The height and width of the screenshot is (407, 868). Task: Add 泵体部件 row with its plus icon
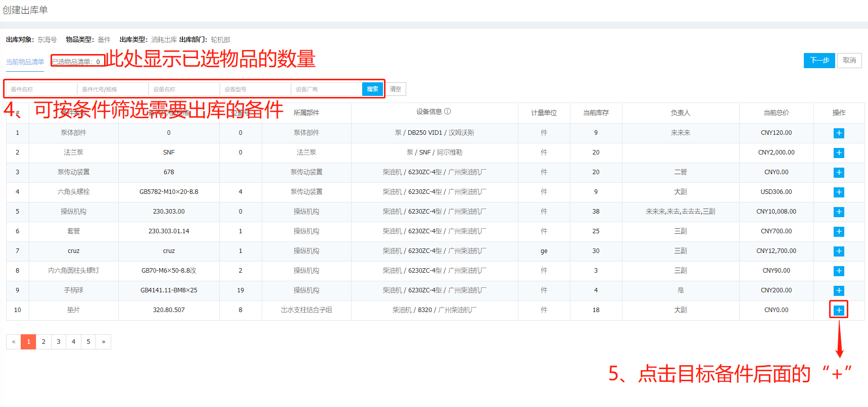[839, 133]
